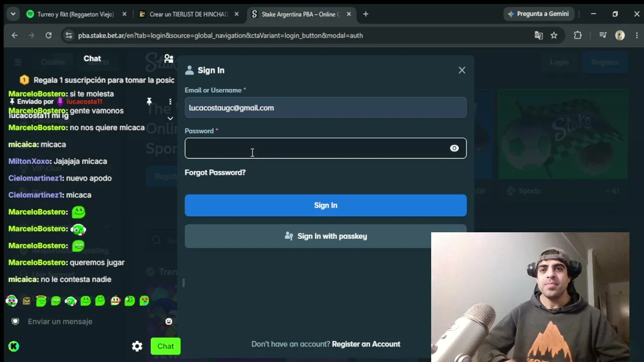Click the blue Sign In button

(326, 205)
